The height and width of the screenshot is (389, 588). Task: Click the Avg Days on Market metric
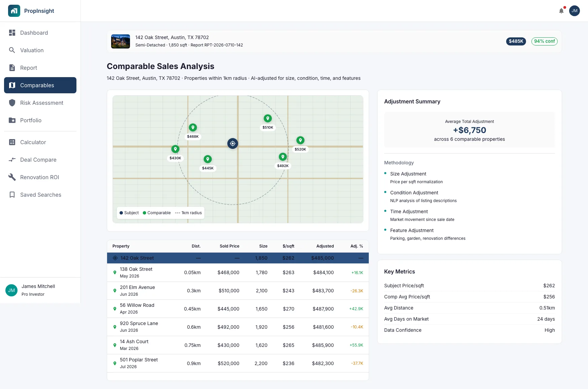(469, 319)
